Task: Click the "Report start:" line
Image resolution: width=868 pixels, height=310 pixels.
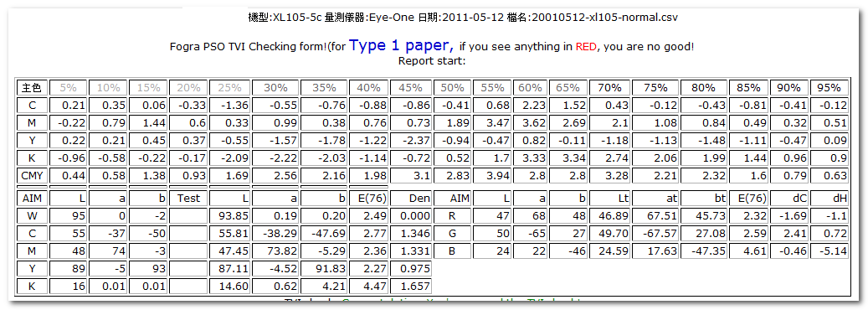Action: [432, 60]
